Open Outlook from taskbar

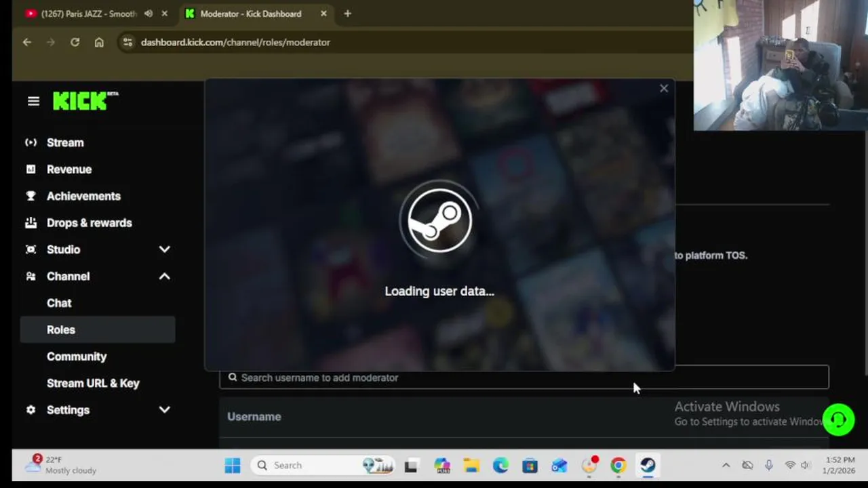[x=559, y=466]
